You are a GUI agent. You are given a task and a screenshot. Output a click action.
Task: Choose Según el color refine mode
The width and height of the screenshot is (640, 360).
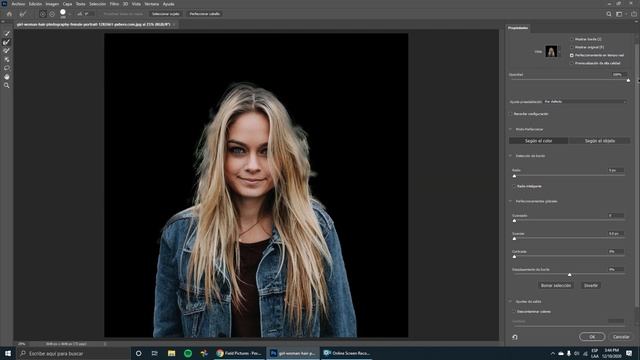pos(538,141)
